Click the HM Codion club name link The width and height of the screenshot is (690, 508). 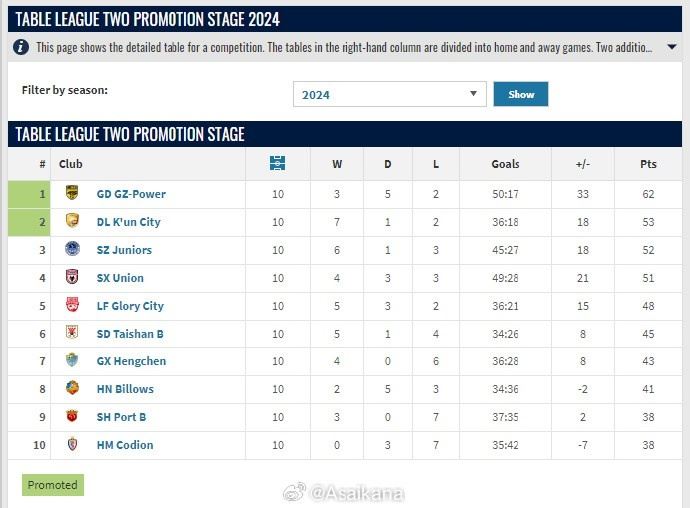tap(125, 445)
